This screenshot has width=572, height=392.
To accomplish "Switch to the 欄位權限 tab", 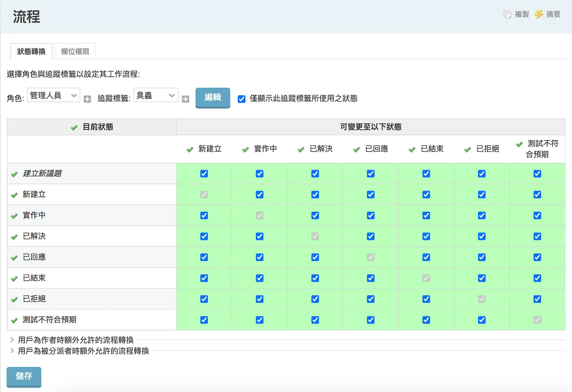I will [x=75, y=52].
